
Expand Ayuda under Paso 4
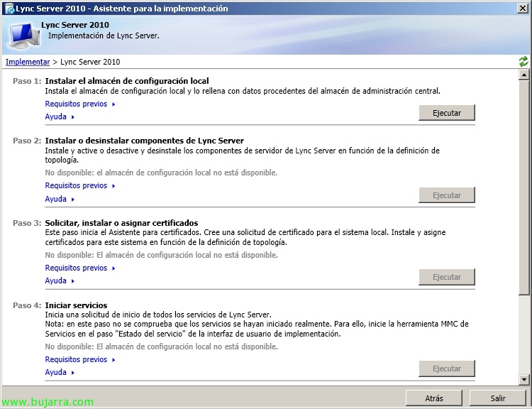coord(60,372)
